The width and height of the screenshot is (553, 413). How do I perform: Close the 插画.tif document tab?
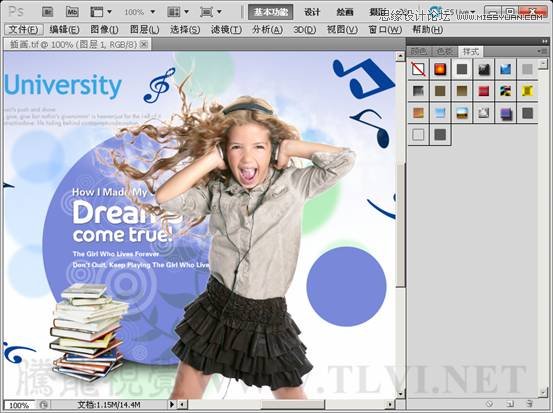pos(144,44)
